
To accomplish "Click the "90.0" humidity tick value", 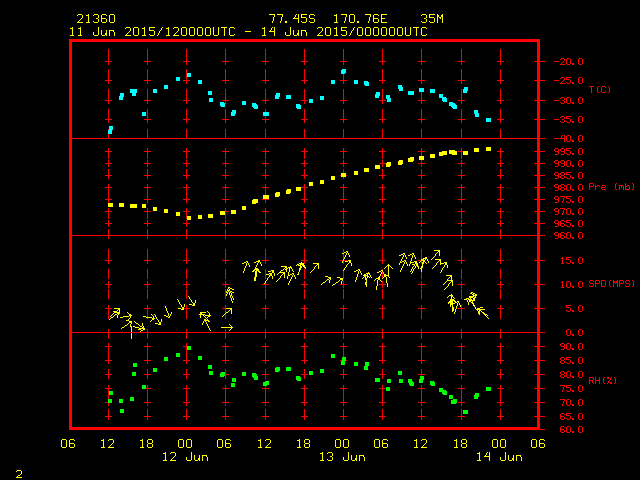I will point(571,347).
